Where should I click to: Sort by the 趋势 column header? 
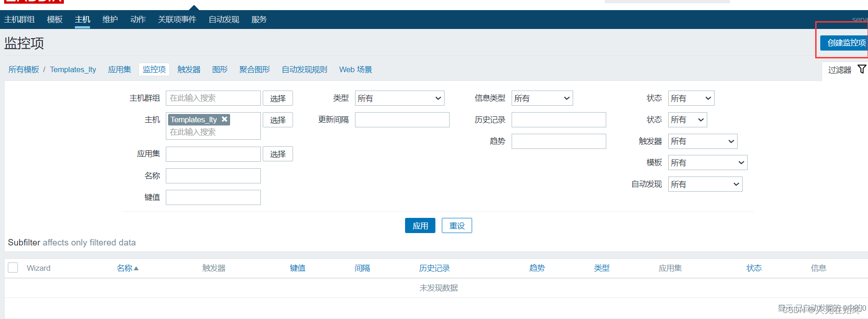[x=537, y=268]
